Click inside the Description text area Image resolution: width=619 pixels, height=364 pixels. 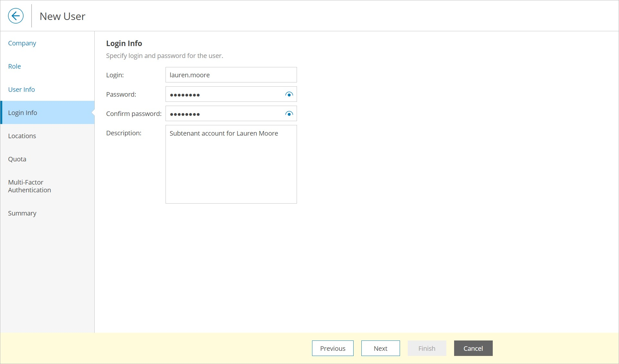(x=231, y=168)
